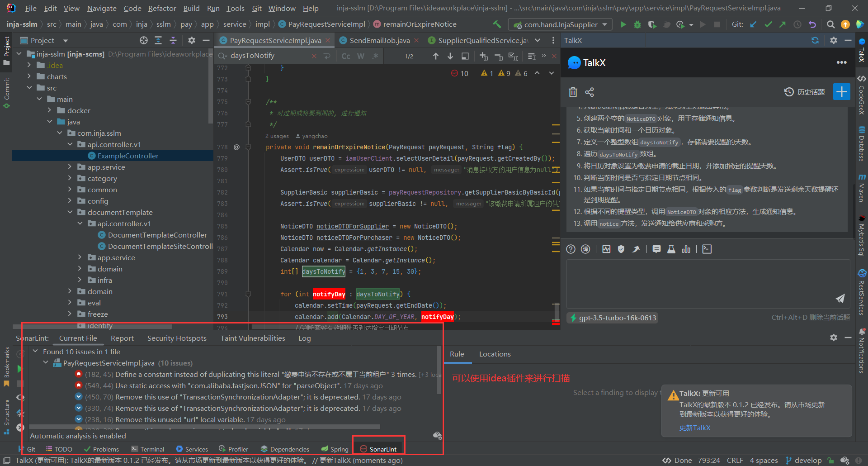
Task: Open the SonarLint Report tab
Action: click(122, 338)
